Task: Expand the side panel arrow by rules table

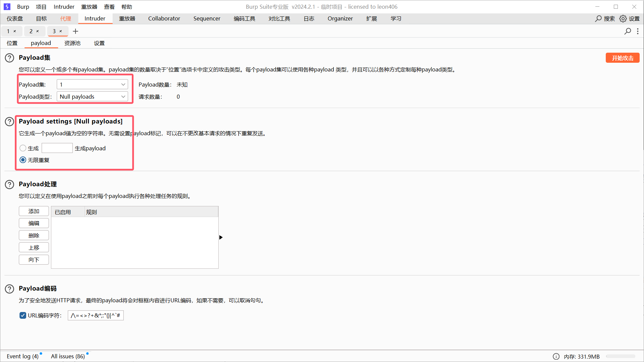Action: (x=221, y=238)
